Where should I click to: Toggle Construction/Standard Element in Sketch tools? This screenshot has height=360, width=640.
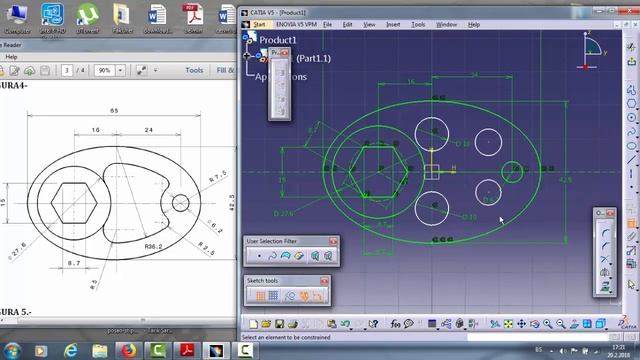[x=290, y=296]
